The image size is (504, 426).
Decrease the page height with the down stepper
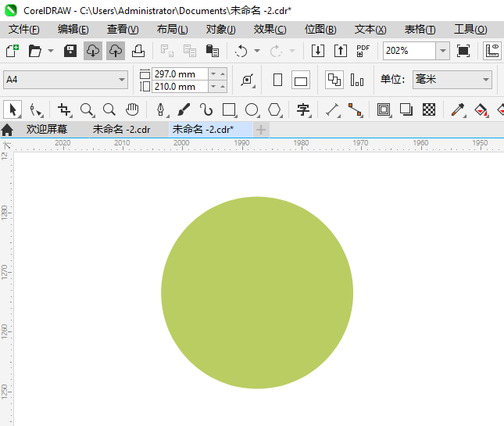(213, 87)
